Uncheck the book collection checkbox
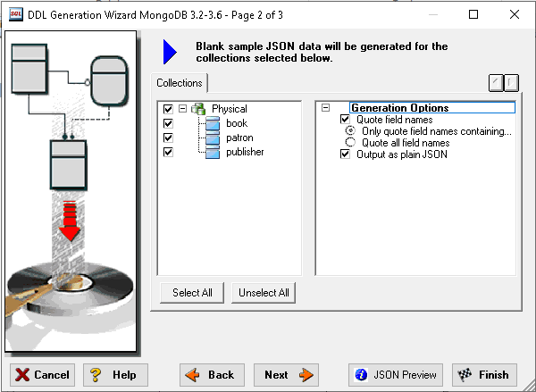Screen dimensions: 536x392 pyautogui.click(x=168, y=123)
